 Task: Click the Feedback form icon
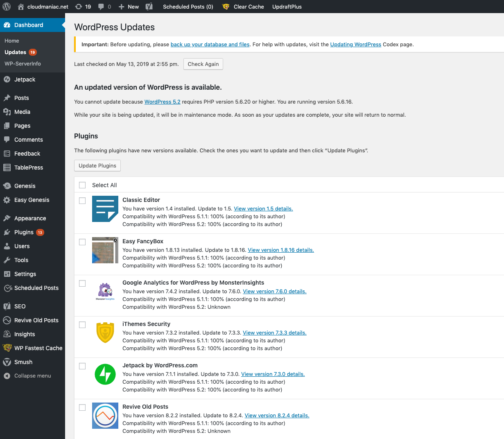[x=7, y=154]
